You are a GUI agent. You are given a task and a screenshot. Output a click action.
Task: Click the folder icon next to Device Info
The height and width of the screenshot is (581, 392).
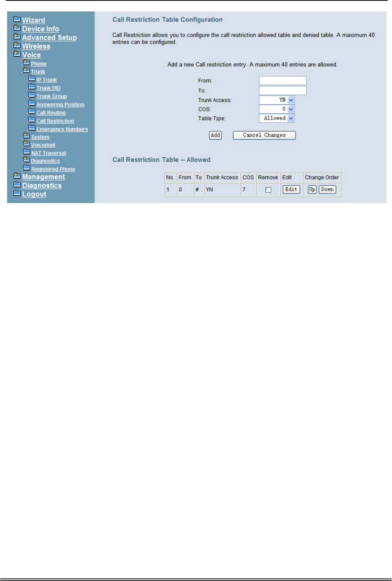point(17,28)
